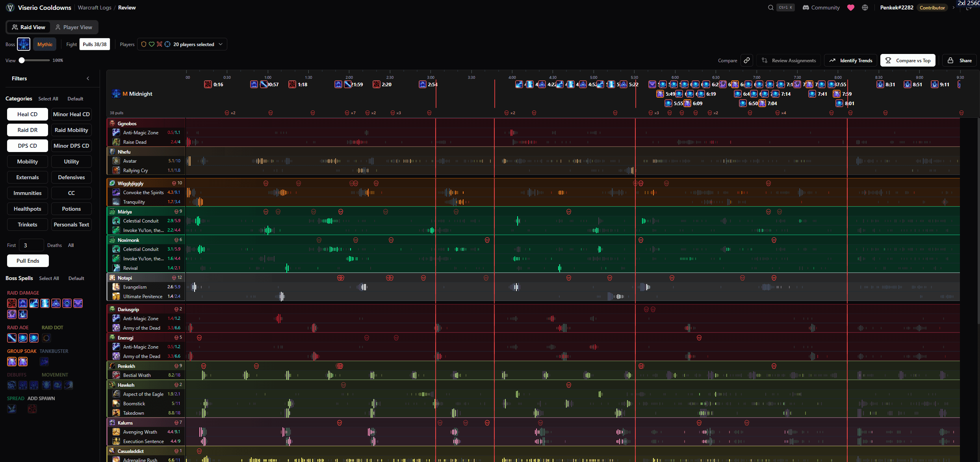
Task: Toggle the Spread spell icon
Action: coord(12,409)
